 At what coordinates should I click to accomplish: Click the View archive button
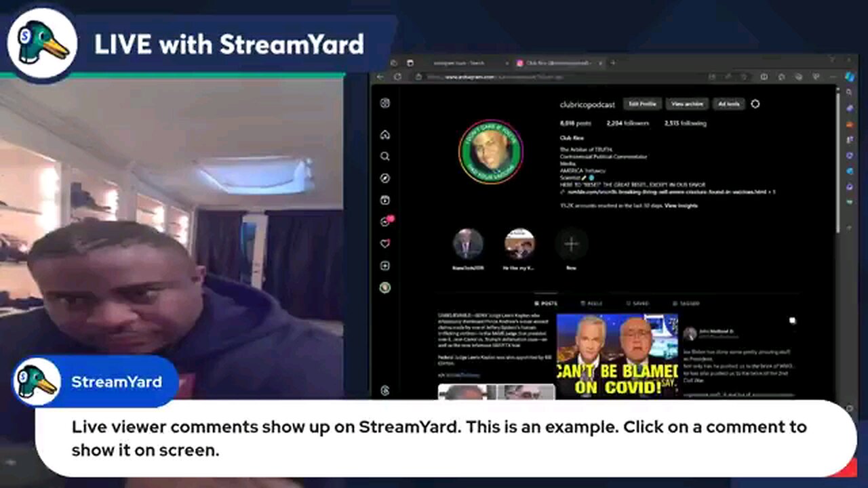point(687,104)
